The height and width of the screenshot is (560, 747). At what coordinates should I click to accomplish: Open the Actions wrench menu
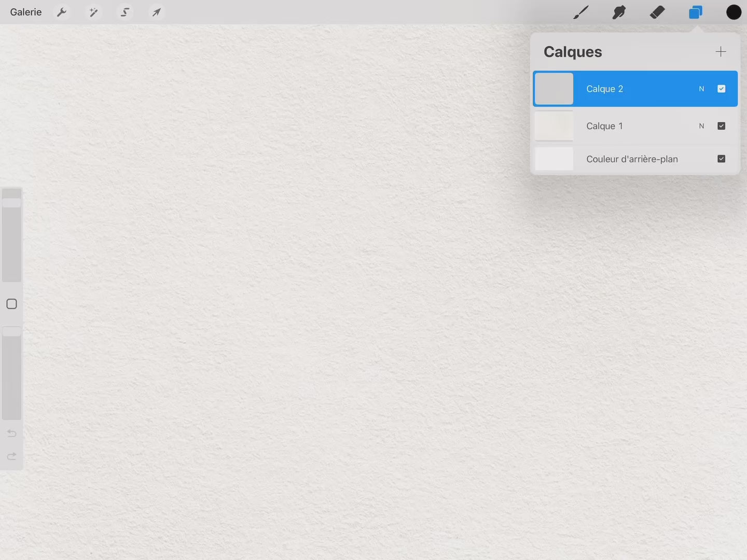(x=62, y=12)
